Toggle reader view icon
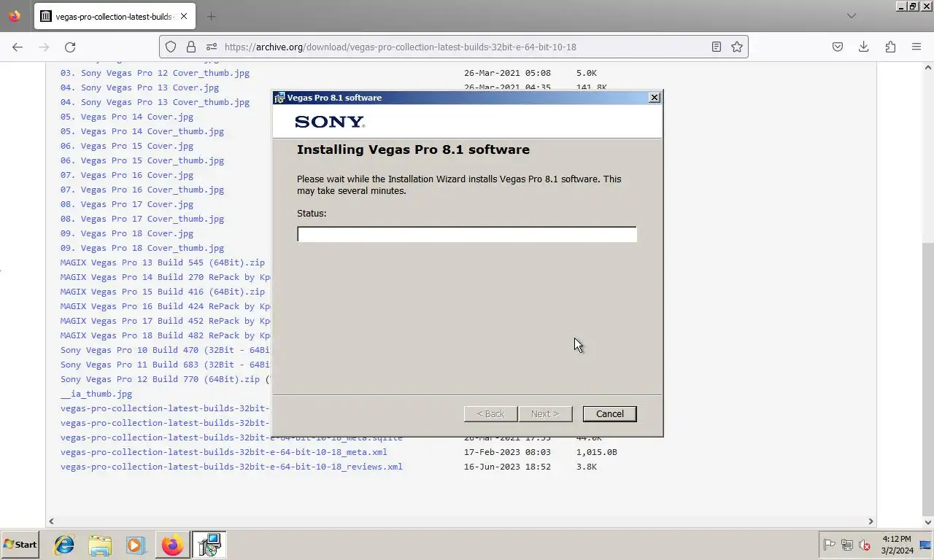Image resolution: width=934 pixels, height=560 pixels. [x=717, y=47]
